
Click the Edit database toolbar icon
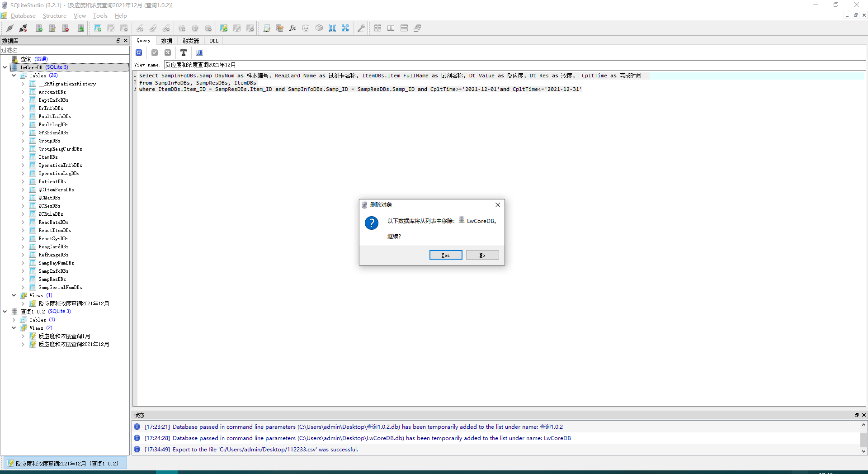(52, 28)
